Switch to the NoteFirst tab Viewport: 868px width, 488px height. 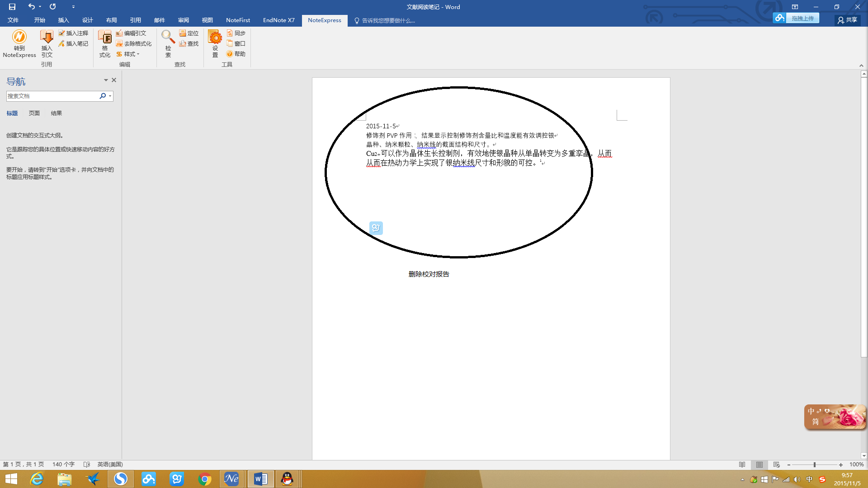pos(238,20)
